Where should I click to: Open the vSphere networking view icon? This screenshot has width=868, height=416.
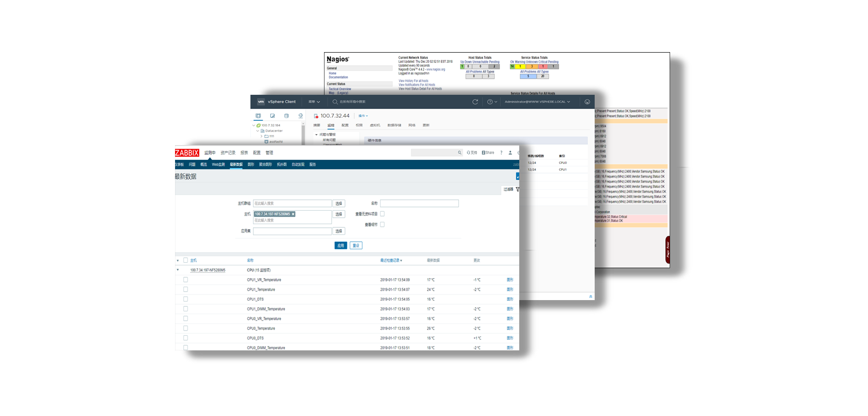click(300, 116)
